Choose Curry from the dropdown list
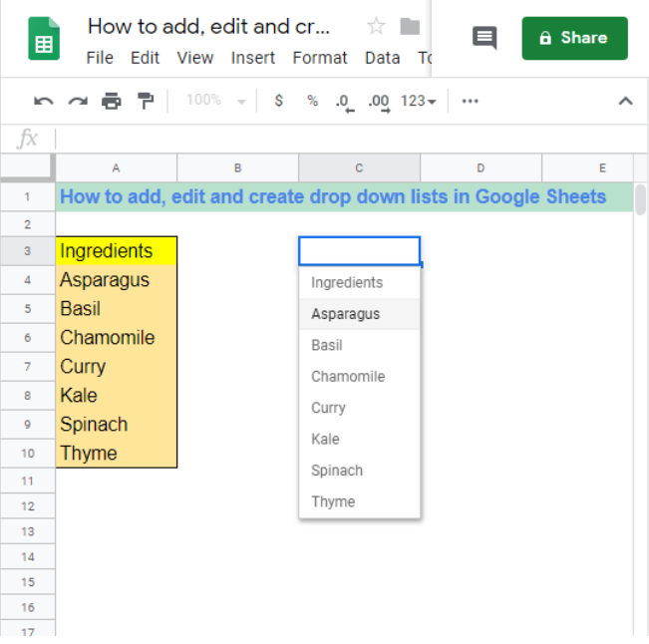Viewport: 649px width, 644px height. pyautogui.click(x=359, y=408)
